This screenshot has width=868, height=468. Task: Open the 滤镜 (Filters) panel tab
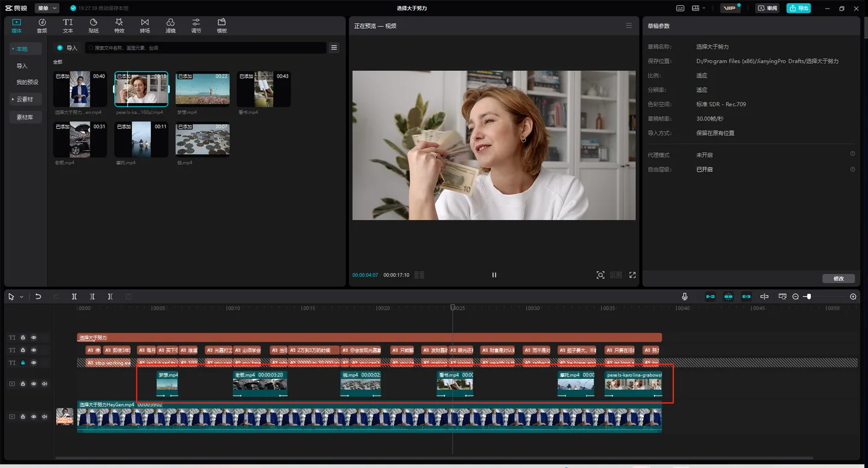[171, 25]
